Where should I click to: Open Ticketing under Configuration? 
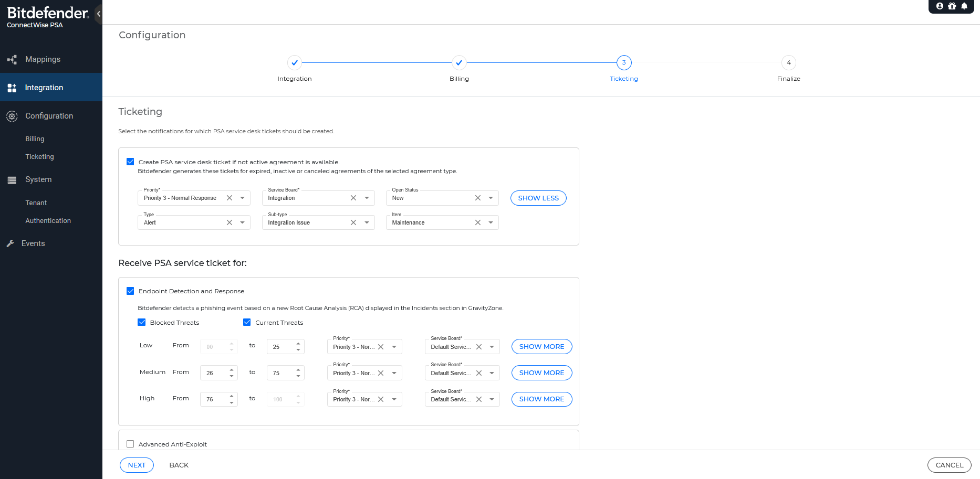[x=39, y=157]
